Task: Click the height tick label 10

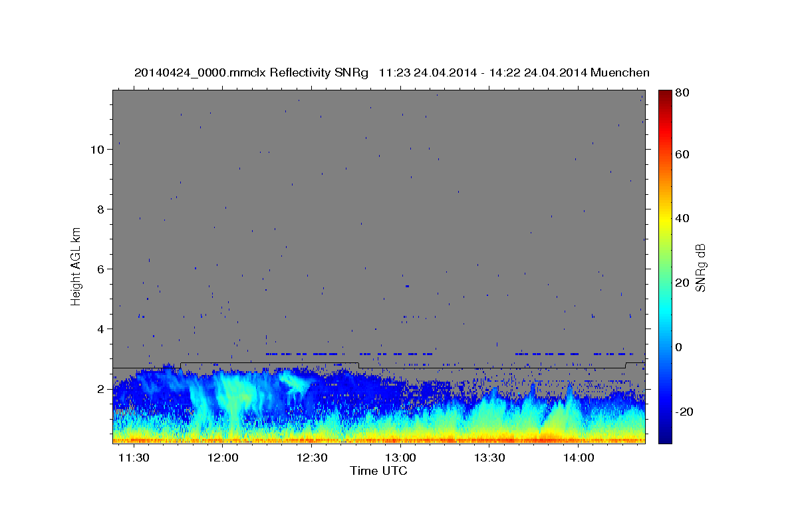Action: pos(97,150)
